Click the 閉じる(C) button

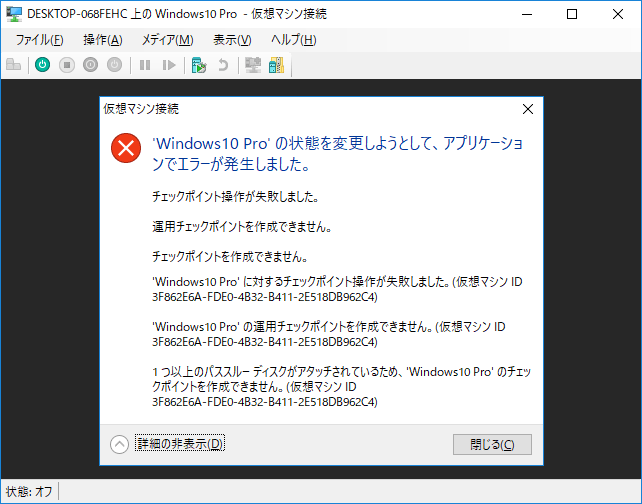click(x=492, y=444)
